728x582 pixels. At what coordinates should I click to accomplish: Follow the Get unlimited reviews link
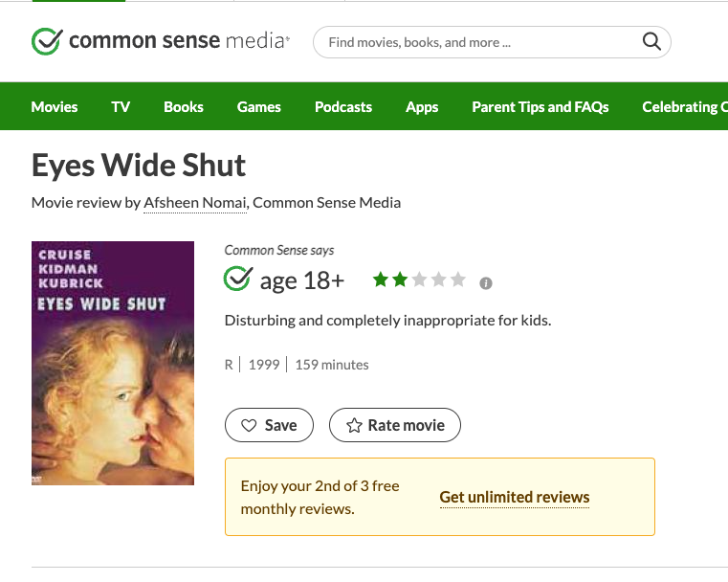click(x=515, y=498)
